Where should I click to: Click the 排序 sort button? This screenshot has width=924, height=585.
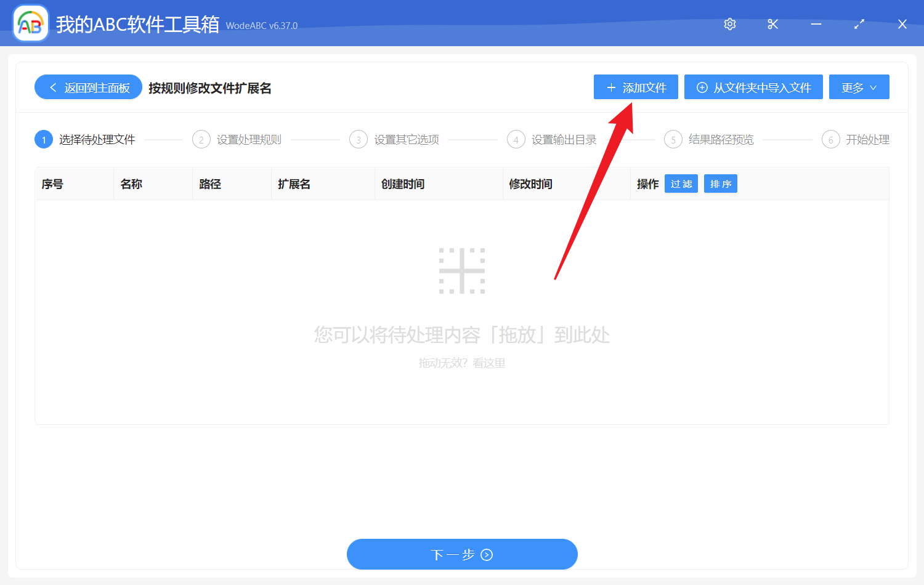[720, 184]
